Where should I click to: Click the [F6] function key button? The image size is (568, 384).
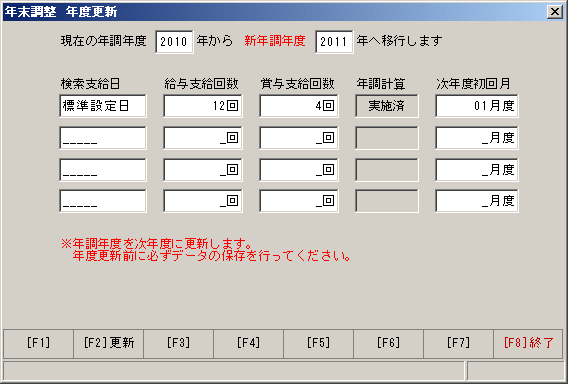[388, 343]
